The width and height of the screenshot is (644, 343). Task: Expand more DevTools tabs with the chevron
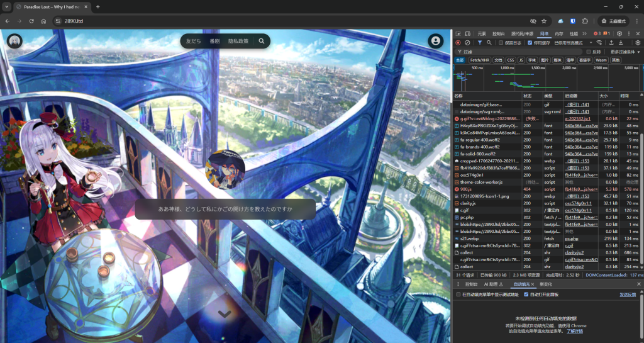(x=585, y=33)
